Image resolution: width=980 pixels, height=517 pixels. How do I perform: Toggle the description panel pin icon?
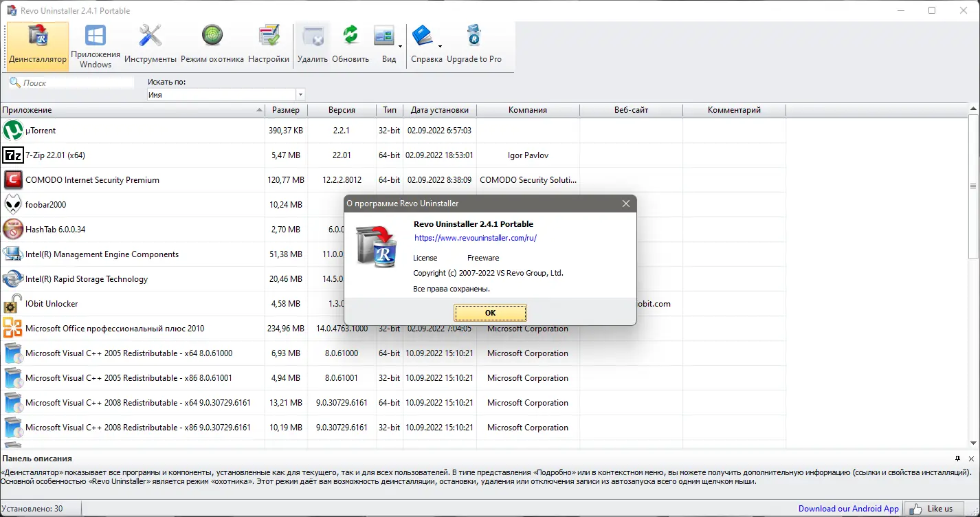pos(957,459)
